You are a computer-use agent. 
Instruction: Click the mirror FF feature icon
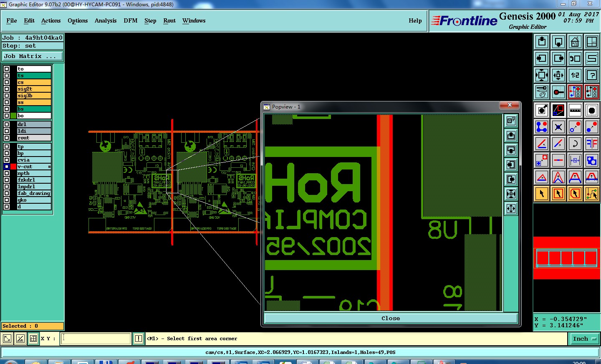click(x=592, y=144)
